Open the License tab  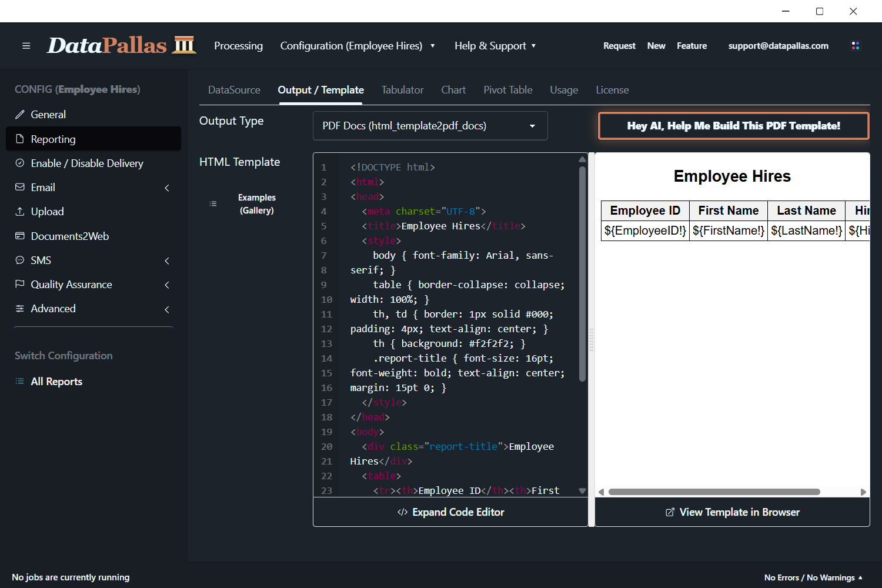(x=612, y=90)
